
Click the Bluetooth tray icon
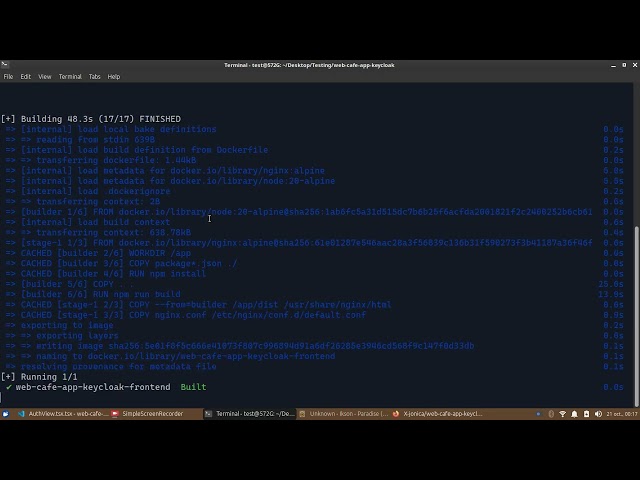click(x=551, y=414)
